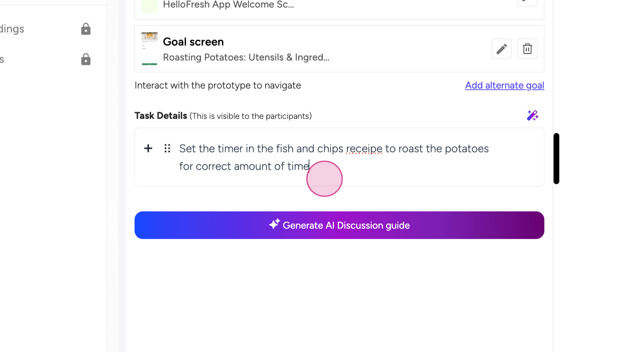Screen dimensions: 644x352
Task: Click the "Goal screen" title text
Action: click(193, 42)
